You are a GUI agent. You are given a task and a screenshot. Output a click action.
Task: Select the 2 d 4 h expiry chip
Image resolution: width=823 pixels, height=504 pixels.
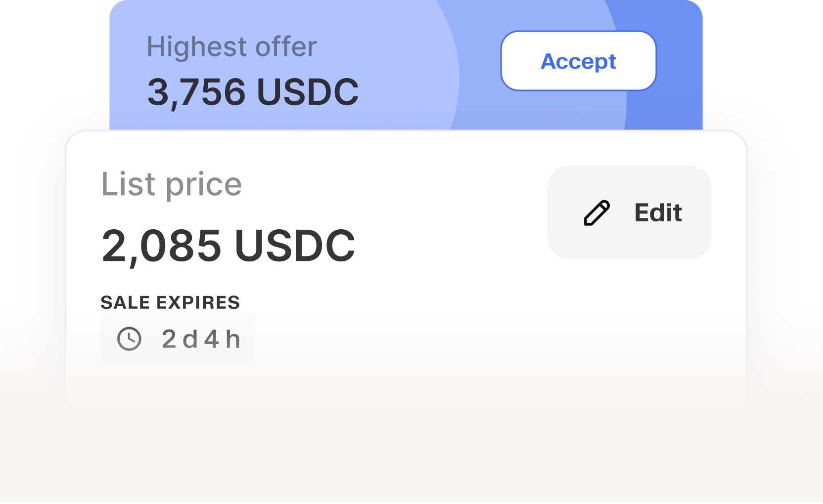178,339
